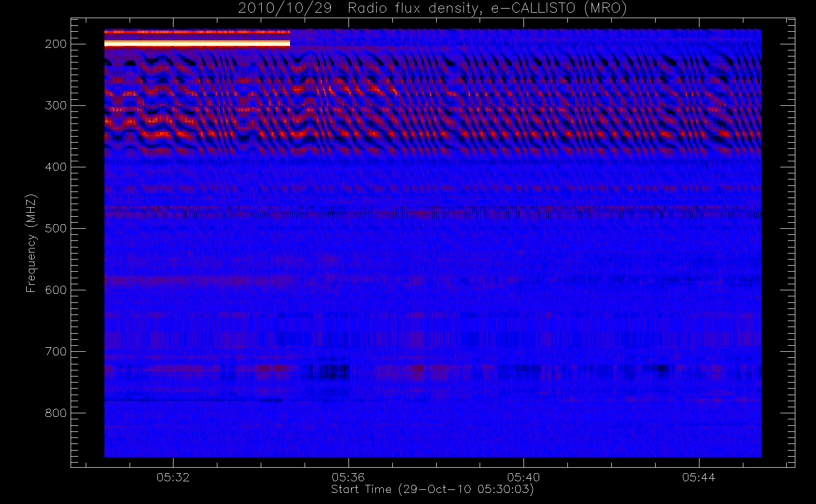Click the 200 frequency tick label
The image size is (816, 504).
(56, 44)
